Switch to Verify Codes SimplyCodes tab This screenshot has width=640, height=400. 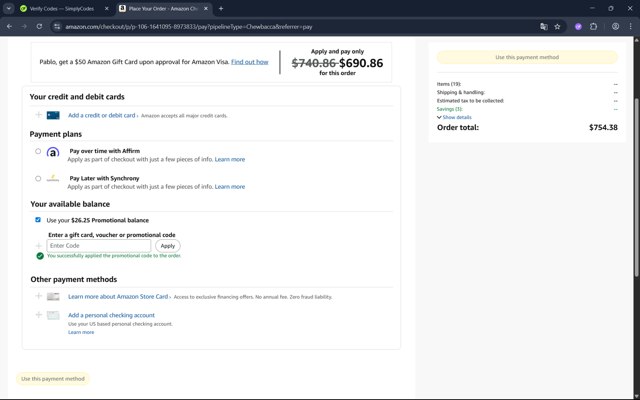click(61, 9)
